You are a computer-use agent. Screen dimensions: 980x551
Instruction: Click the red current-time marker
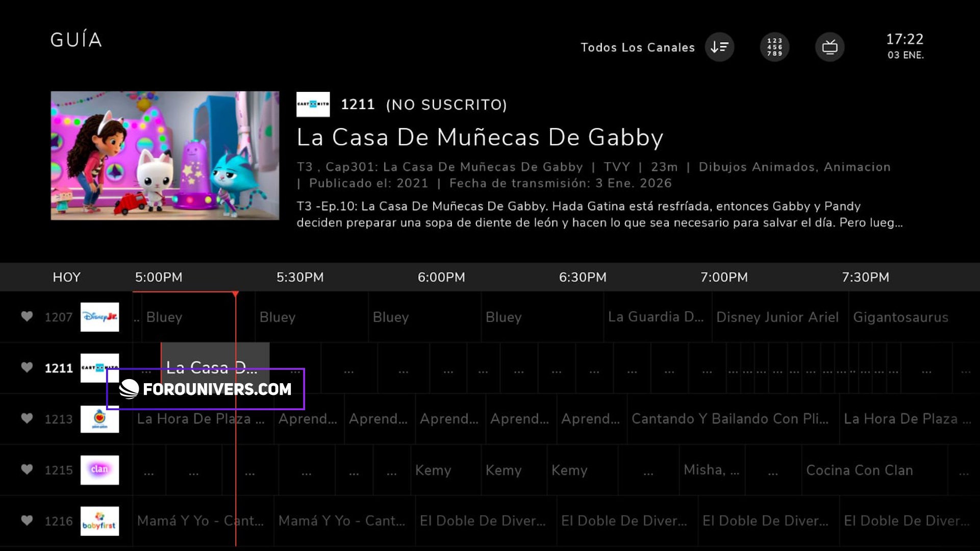point(235,294)
